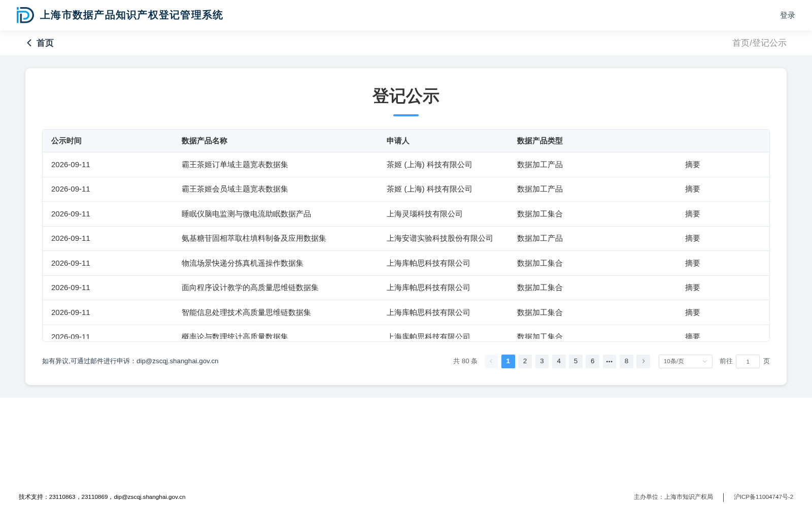Click product name 面向程序设计教学的高质量思维链数据集

(250, 288)
